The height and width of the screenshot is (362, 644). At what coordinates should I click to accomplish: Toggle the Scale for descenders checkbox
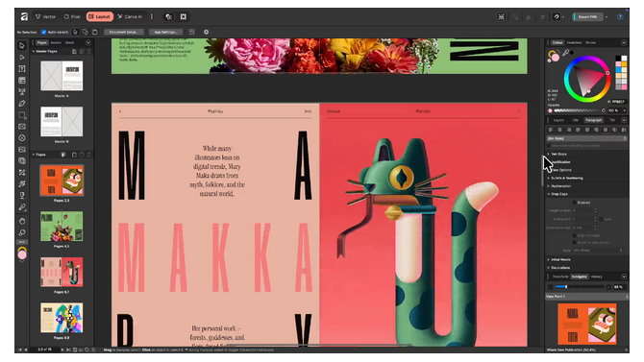tap(574, 243)
